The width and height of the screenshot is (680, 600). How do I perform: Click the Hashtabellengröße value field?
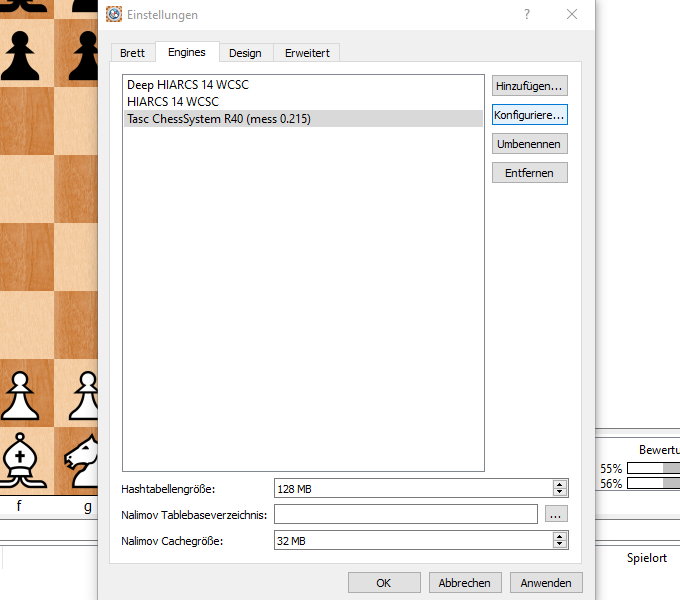tap(413, 489)
